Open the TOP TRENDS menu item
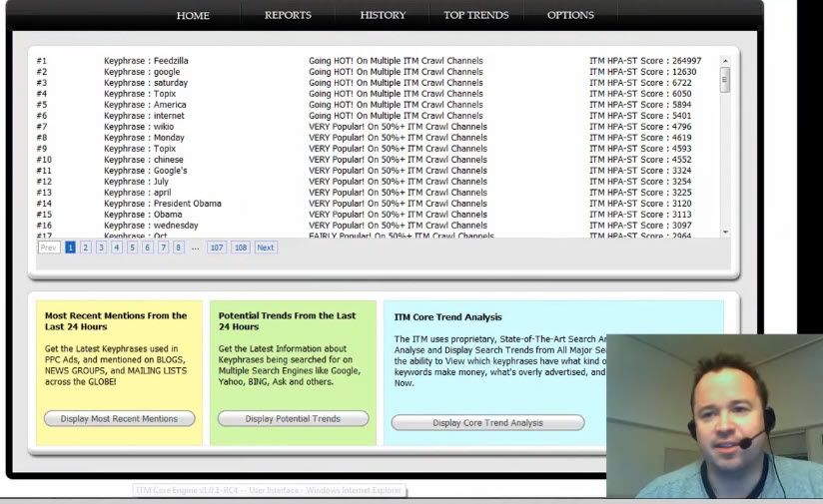823x504 pixels. (476, 15)
